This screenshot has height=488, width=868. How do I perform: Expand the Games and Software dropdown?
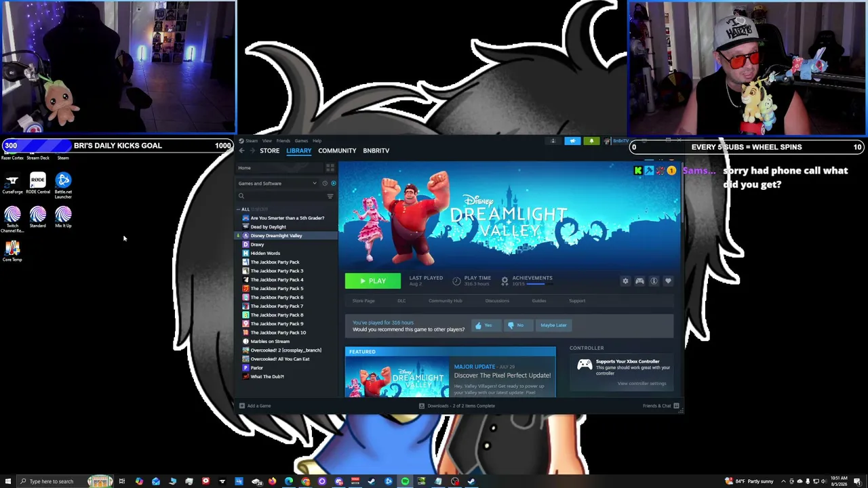pos(277,184)
